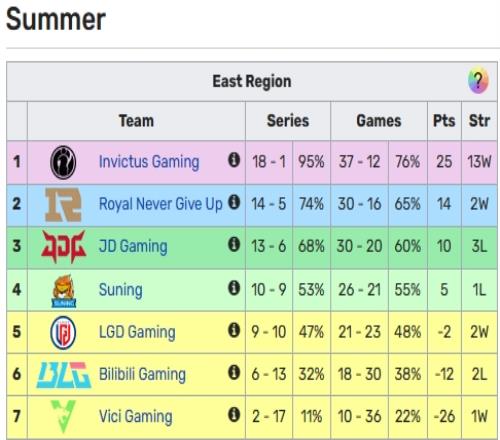Click the Bilibili Gaming BLG logo

(63, 375)
